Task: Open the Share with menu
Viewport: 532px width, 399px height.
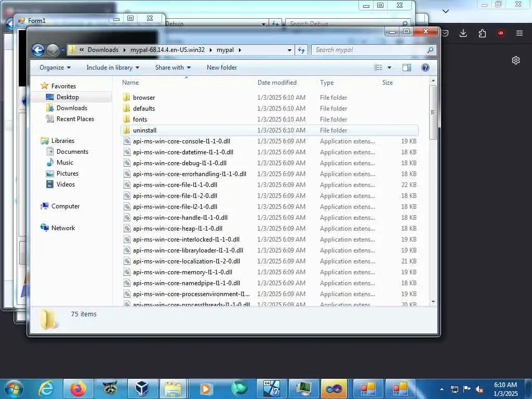Action: tap(172, 68)
